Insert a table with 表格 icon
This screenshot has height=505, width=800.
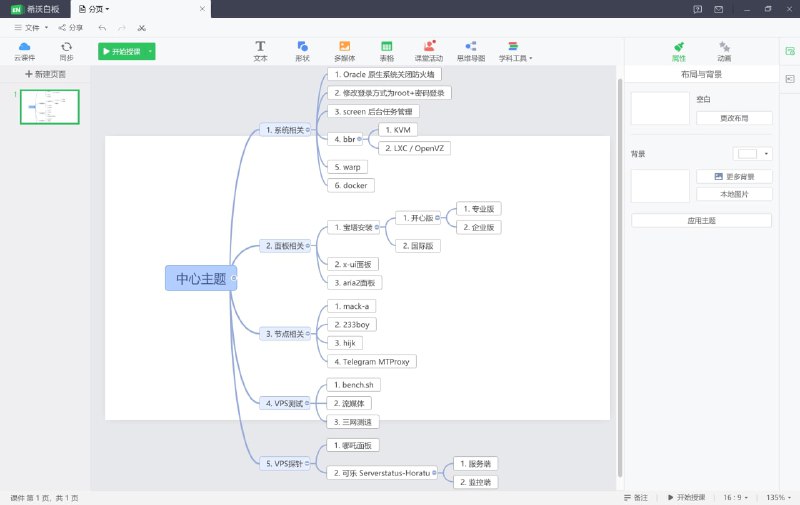pyautogui.click(x=386, y=50)
